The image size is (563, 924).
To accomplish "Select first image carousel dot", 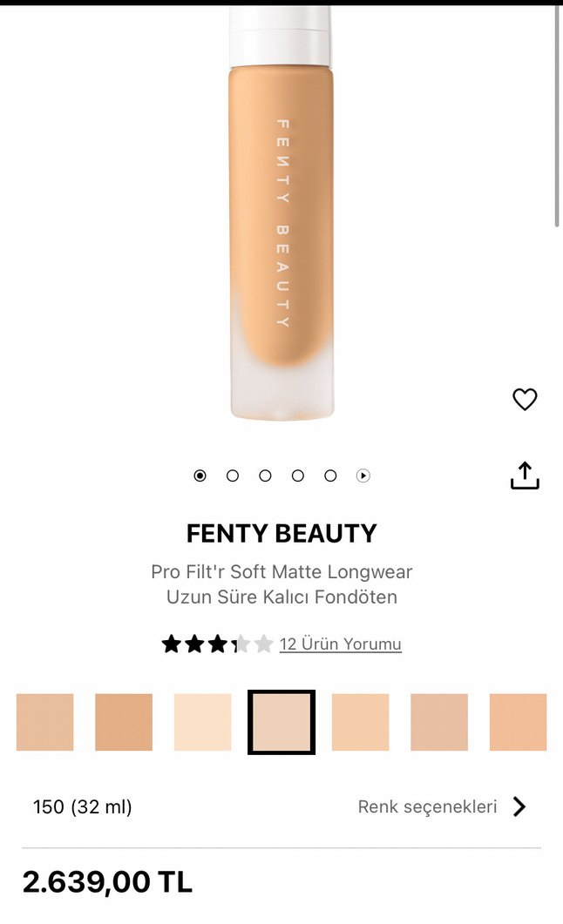I will pos(200,475).
